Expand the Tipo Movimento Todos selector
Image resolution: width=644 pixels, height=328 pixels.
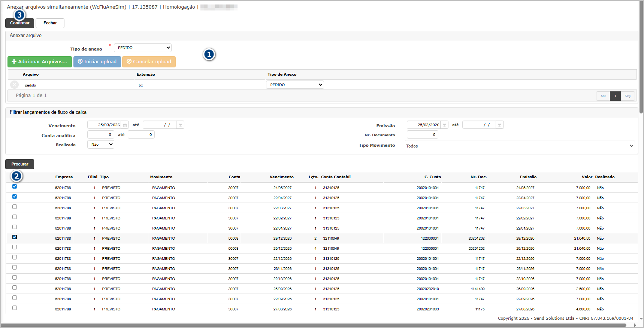click(x=631, y=146)
